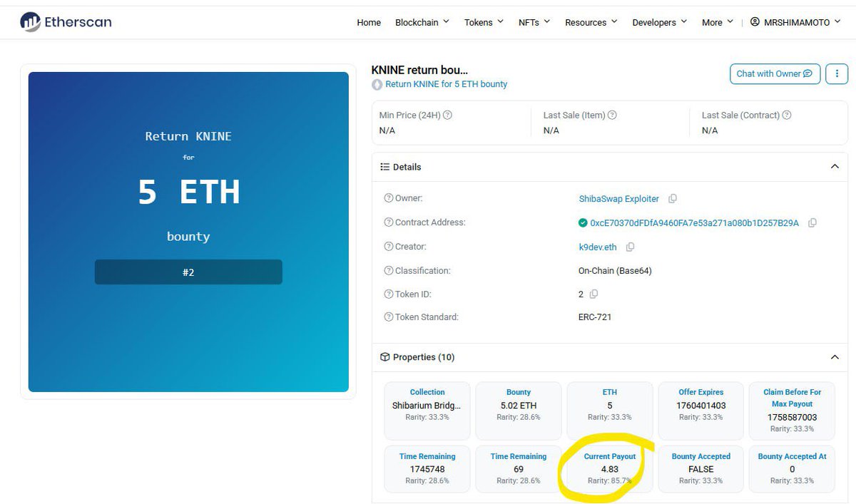Click the Claim Before For Max Payout card
This screenshot has width=856, height=504.
click(792, 411)
